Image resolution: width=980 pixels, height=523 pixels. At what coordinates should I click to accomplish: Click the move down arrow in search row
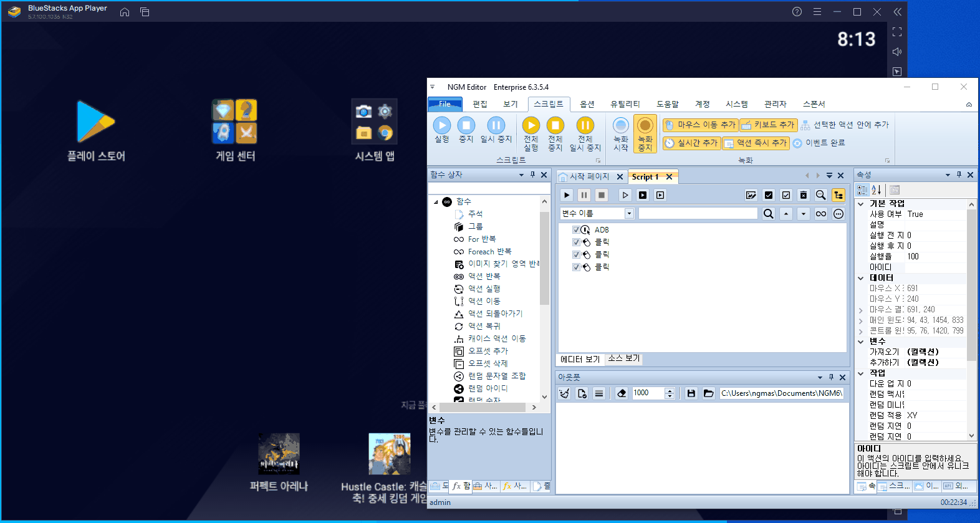[x=804, y=214]
